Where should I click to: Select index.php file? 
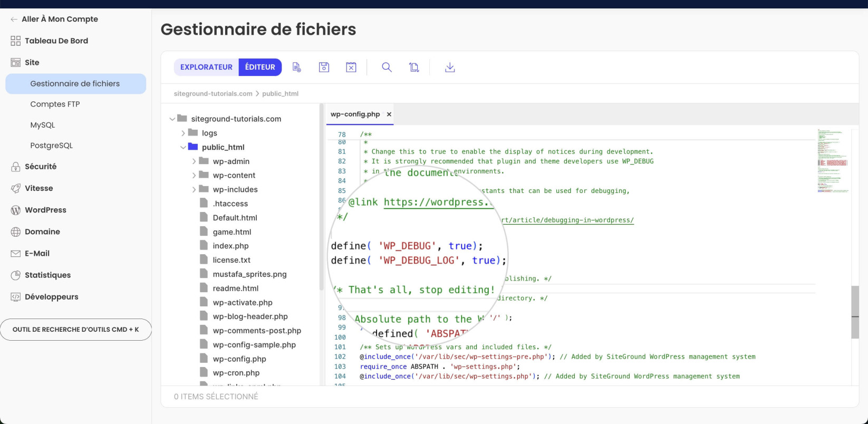pyautogui.click(x=230, y=246)
